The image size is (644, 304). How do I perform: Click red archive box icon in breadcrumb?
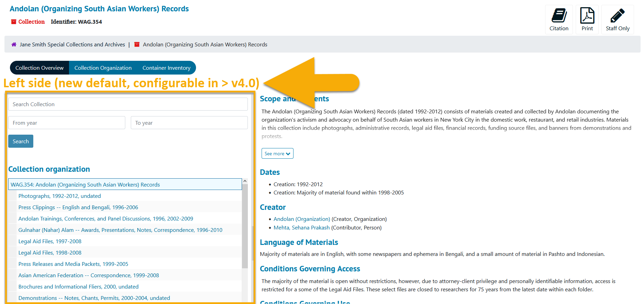137,45
